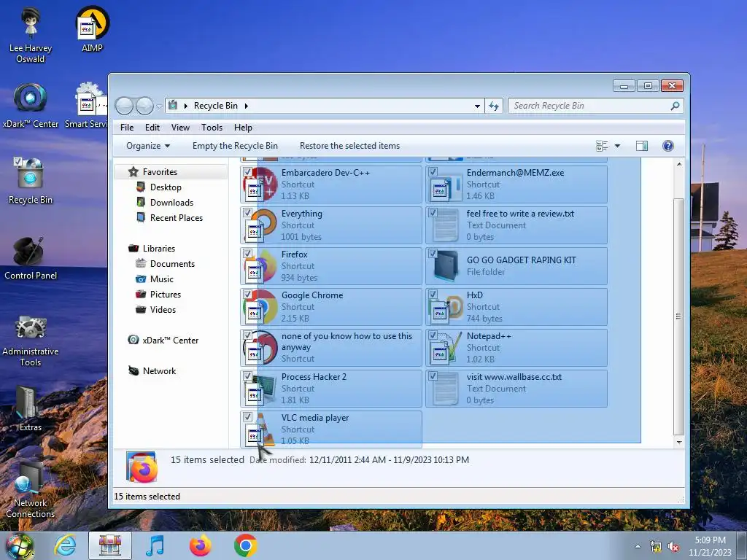Uncheck the Firefox item checkbox
This screenshot has width=747, height=560.
point(247,254)
